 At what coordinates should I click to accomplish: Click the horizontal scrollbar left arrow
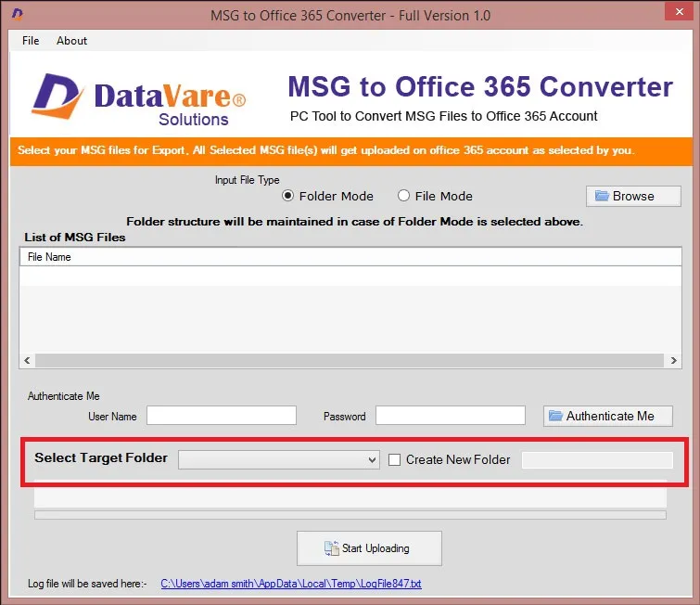27,361
